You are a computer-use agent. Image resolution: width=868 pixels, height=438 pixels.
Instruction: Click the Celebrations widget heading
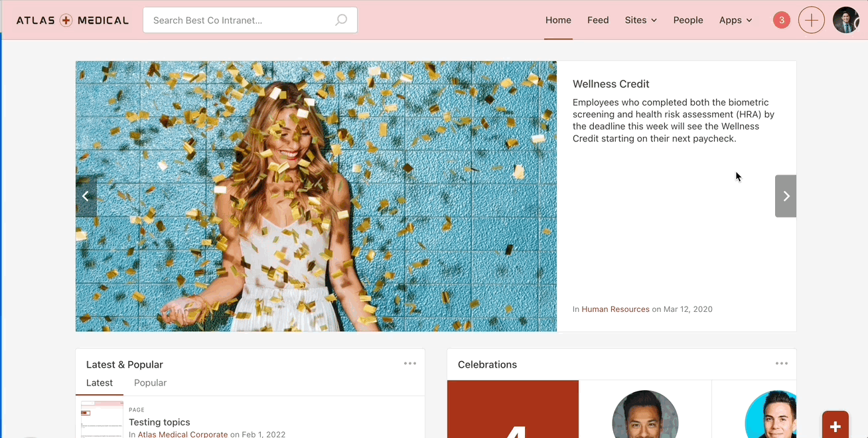(487, 364)
